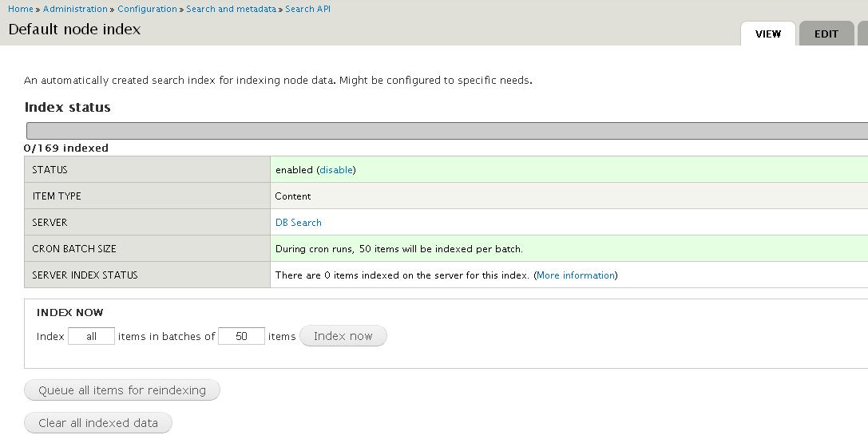Navigate to Search and metadata breadcrumb
This screenshot has height=443, width=868.
pos(232,9)
